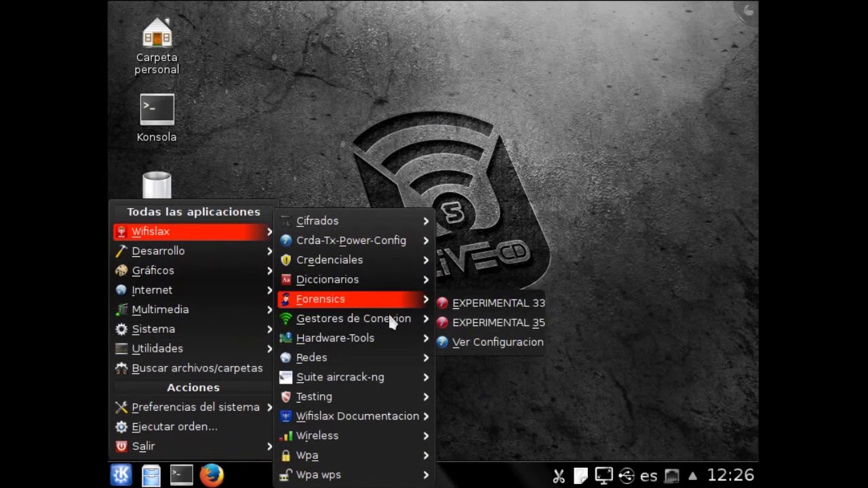This screenshot has width=868, height=488.
Task: Expand the Wpa wps submenu arrow
Action: click(x=426, y=475)
